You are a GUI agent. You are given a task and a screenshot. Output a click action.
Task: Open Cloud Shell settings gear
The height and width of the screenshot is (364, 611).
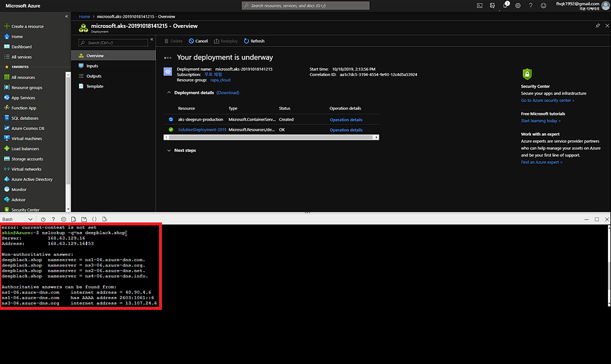click(64, 219)
